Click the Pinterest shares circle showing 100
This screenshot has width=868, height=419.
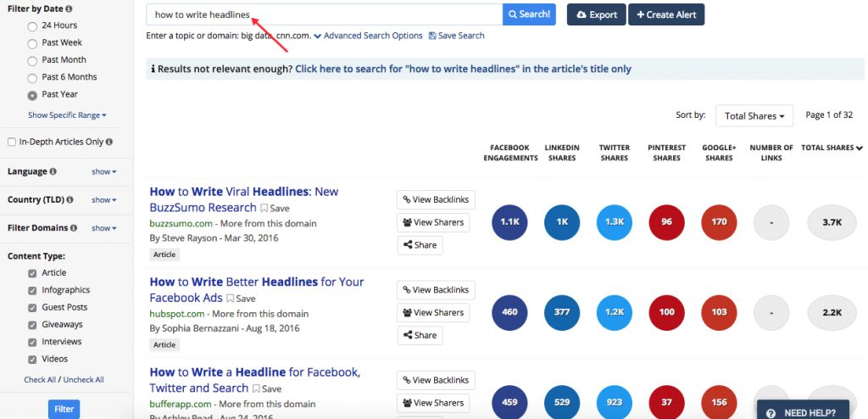point(666,313)
